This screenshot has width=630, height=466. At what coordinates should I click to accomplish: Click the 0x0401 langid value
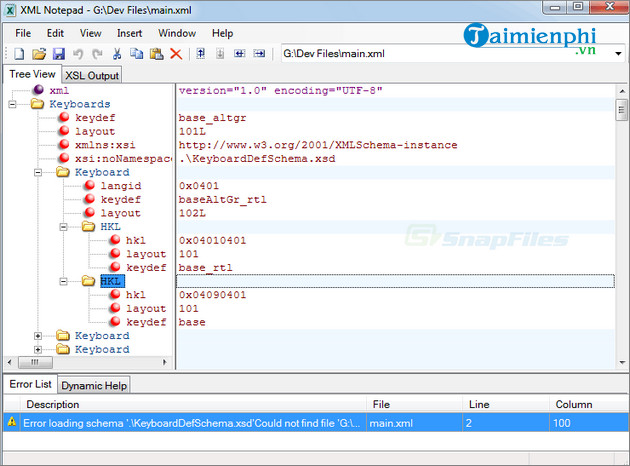(198, 186)
